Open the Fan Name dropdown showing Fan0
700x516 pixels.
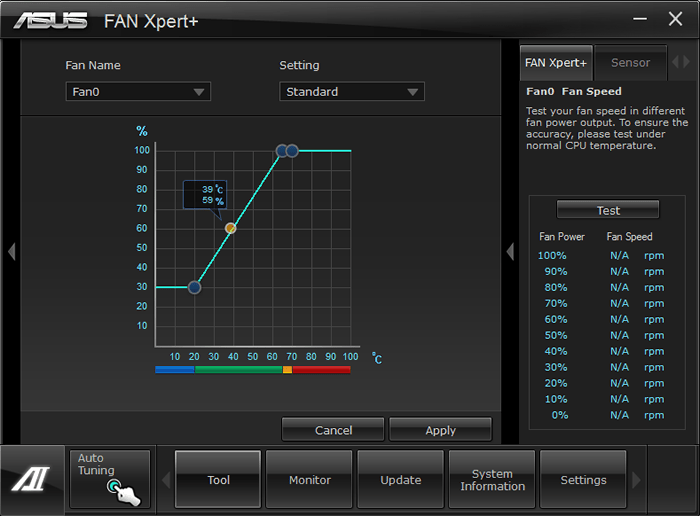pos(138,92)
